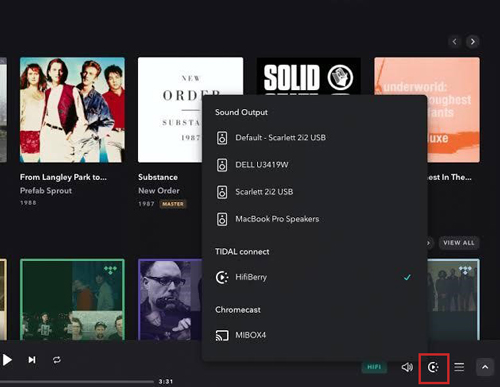The height and width of the screenshot is (387, 500).
Task: Open the green-bordered playlist thumbnail
Action: (72, 300)
